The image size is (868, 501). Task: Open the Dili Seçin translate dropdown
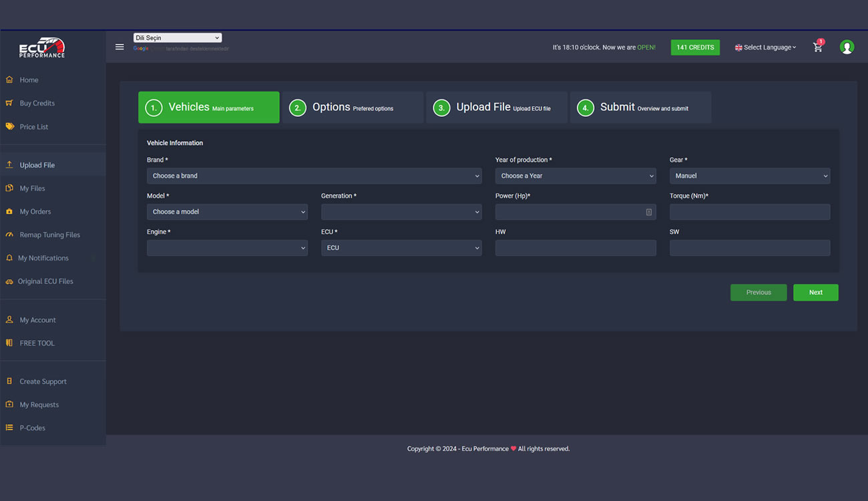pos(177,38)
